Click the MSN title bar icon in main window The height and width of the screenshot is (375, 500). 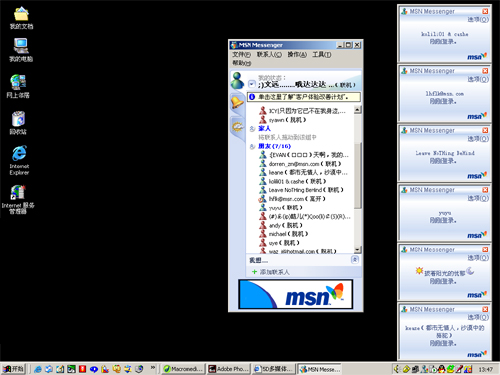point(234,45)
